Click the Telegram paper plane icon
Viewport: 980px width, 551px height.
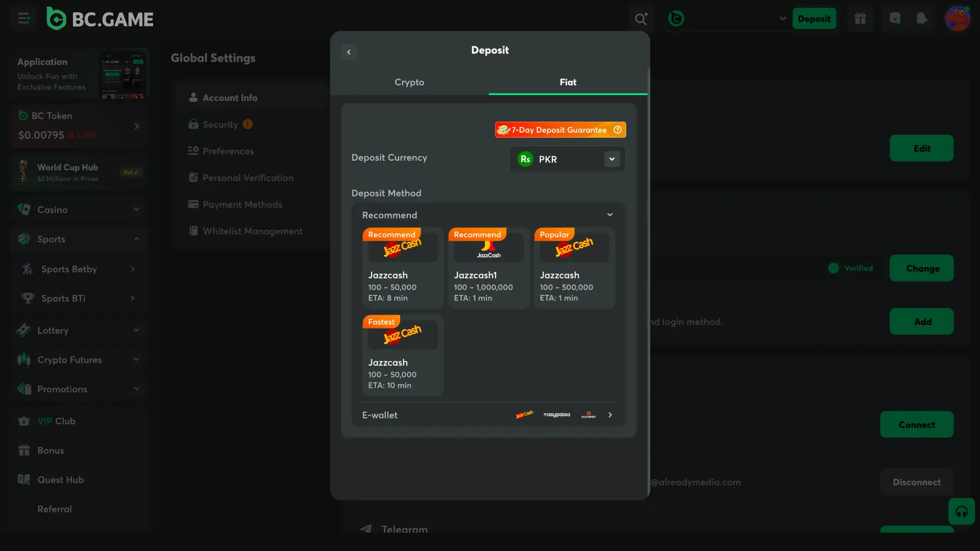pos(366,529)
